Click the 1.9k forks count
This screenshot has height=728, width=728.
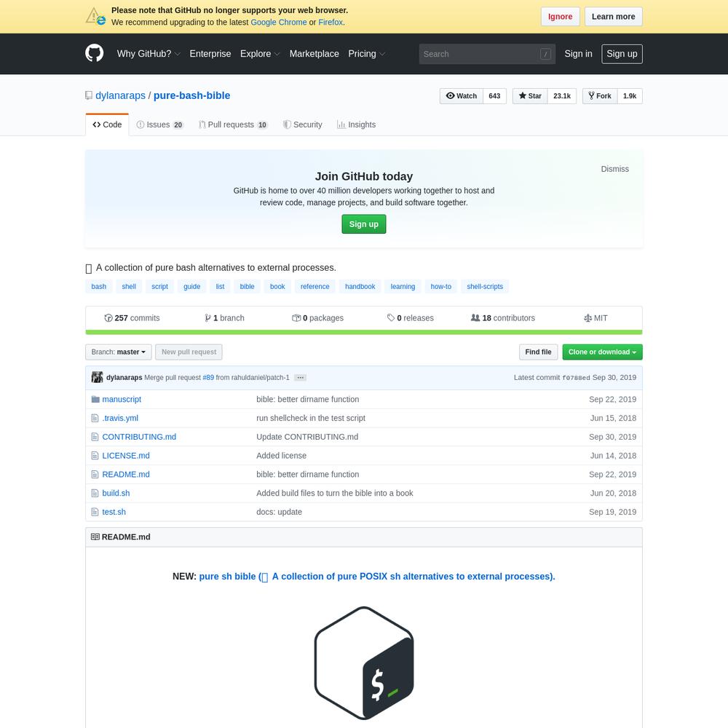pyautogui.click(x=630, y=96)
